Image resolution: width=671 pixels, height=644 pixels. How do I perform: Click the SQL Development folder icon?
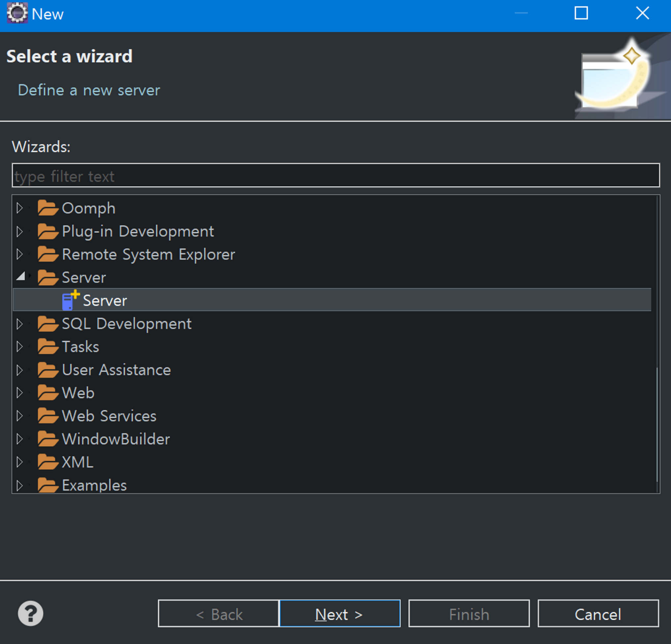pyautogui.click(x=47, y=323)
